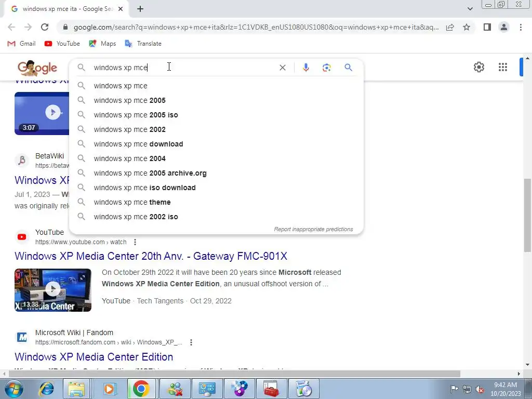Start voice search with the microphone
This screenshot has height=399, width=532.
(x=305, y=68)
